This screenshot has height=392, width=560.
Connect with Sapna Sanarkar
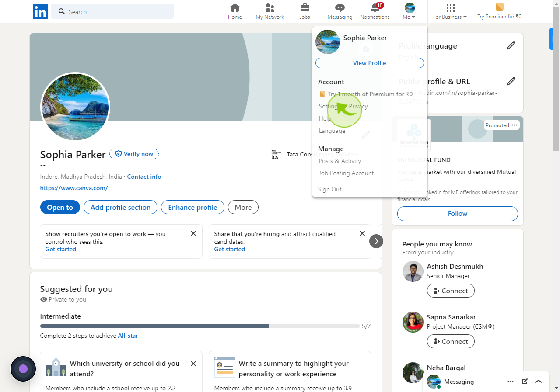coord(451,341)
